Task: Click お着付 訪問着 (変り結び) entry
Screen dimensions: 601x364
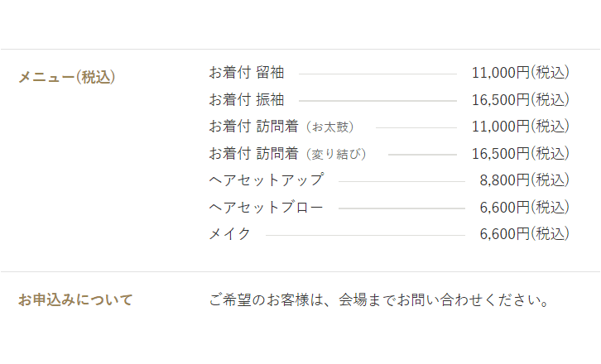Action: 288,154
